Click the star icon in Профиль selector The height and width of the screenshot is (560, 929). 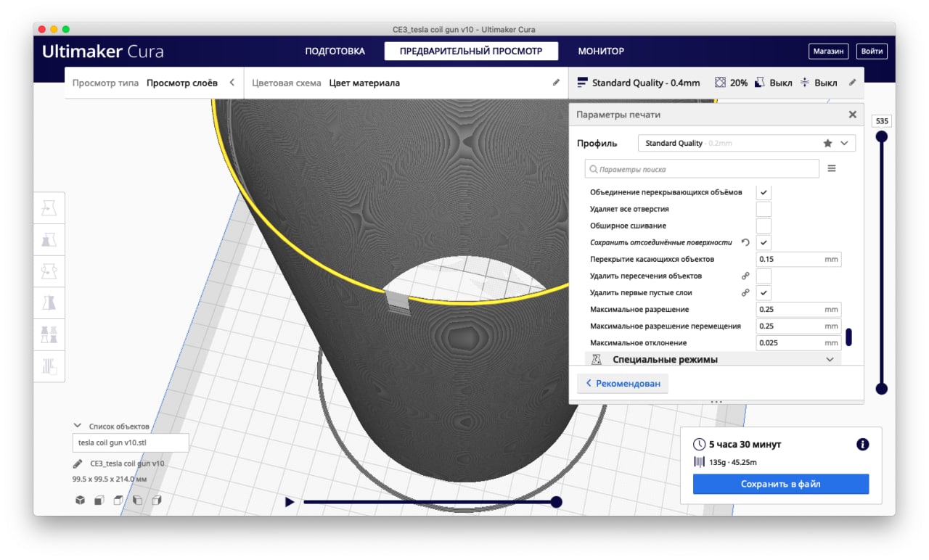827,144
